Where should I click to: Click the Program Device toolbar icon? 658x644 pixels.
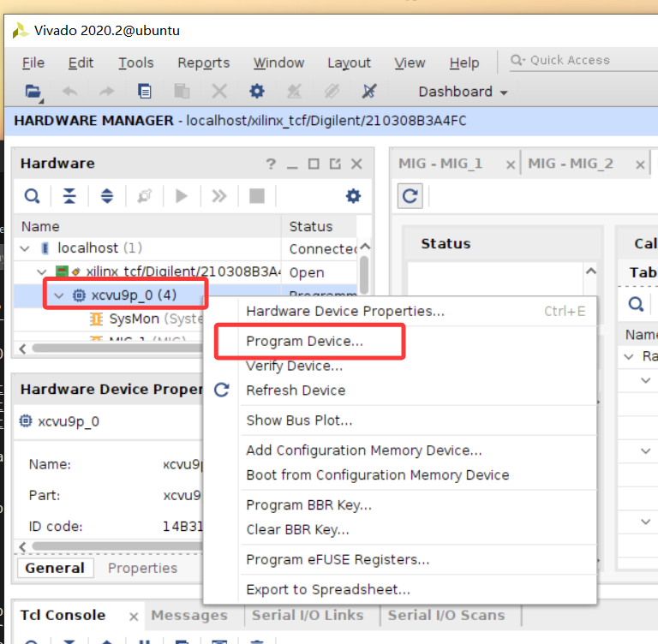pos(294,91)
